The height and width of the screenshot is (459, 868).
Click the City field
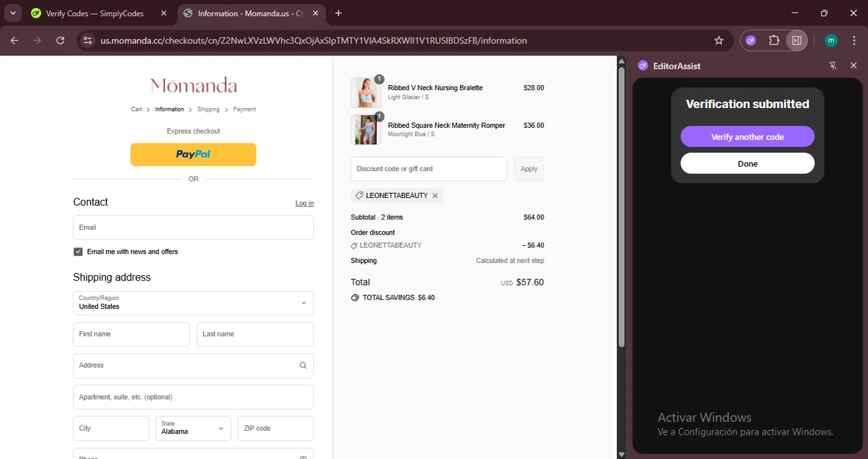[111, 428]
